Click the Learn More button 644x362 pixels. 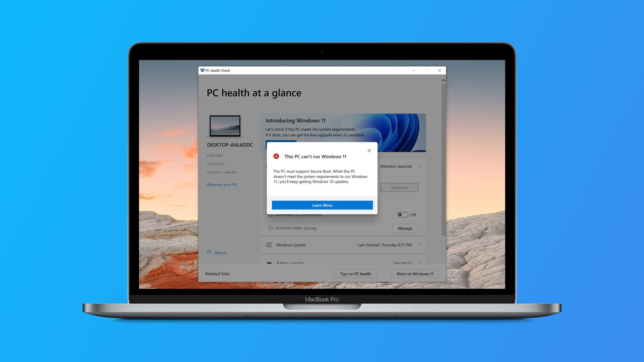click(322, 205)
